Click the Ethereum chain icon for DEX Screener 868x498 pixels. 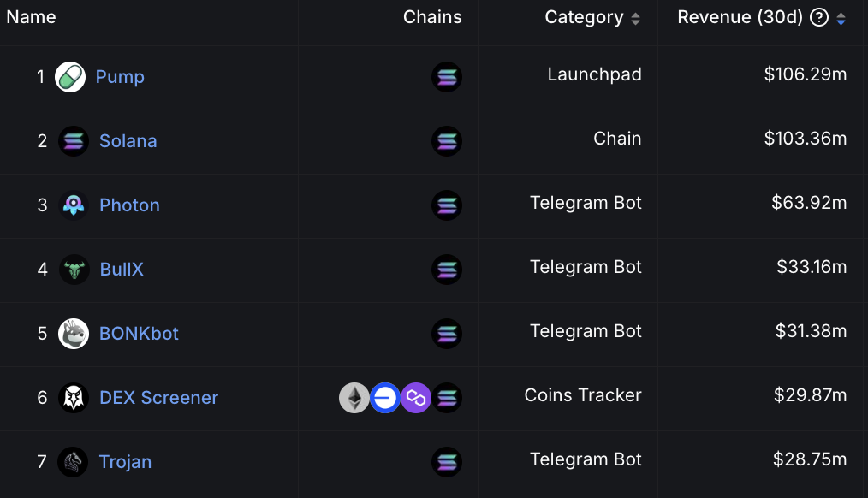tap(354, 398)
